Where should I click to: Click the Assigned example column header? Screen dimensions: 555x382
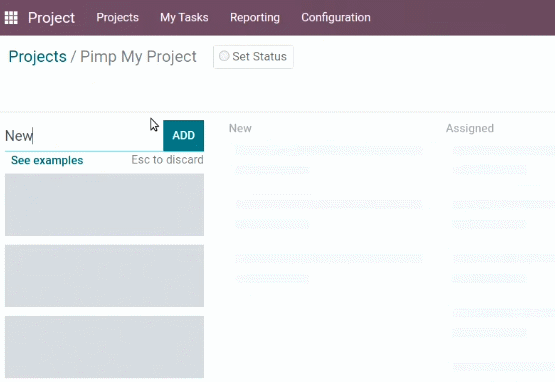click(470, 128)
